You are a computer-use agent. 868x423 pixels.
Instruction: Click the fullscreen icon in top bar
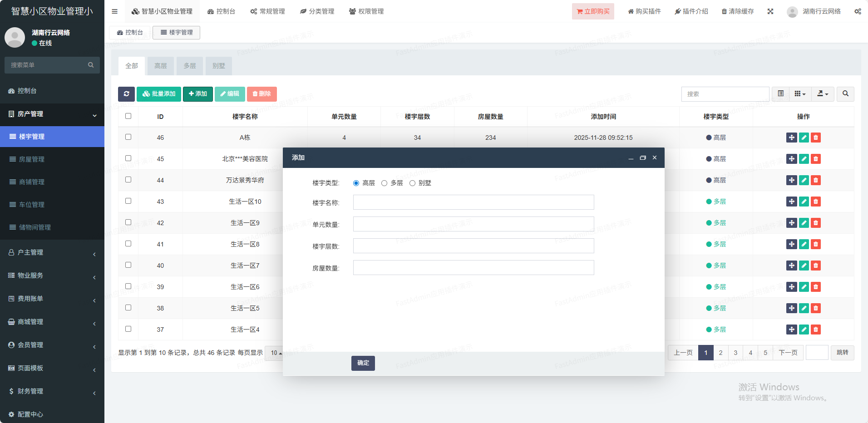pyautogui.click(x=770, y=11)
